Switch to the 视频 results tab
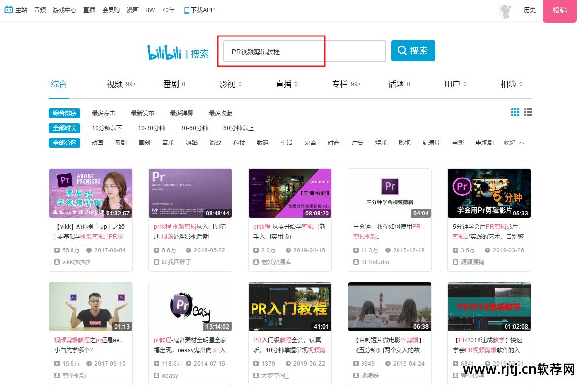The image size is (579, 392). coord(114,84)
